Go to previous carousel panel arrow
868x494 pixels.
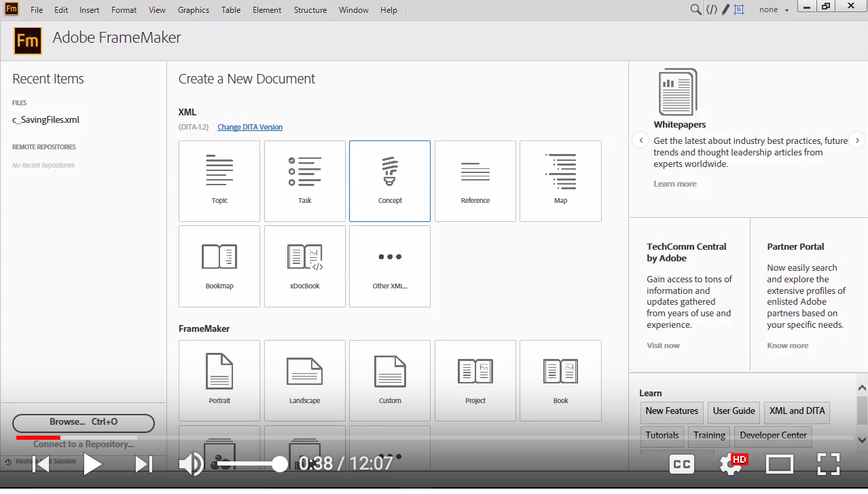[x=640, y=140]
